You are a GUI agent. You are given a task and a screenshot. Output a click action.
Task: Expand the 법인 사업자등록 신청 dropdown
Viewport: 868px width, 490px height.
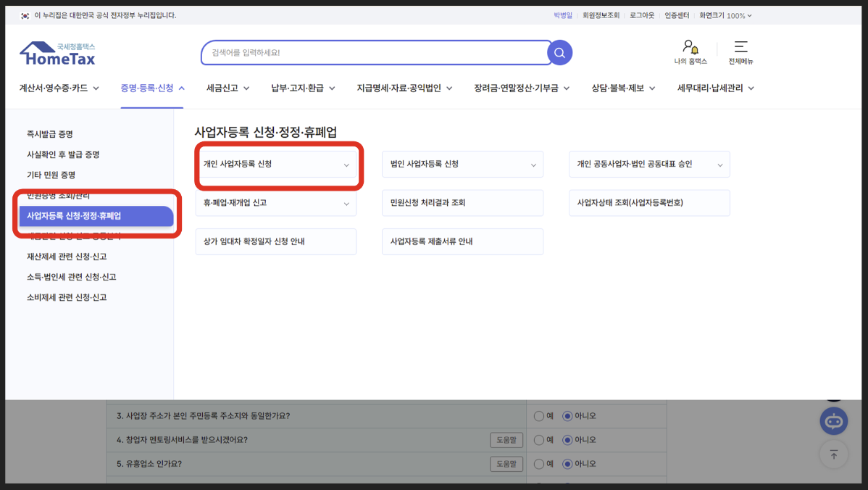pos(534,165)
